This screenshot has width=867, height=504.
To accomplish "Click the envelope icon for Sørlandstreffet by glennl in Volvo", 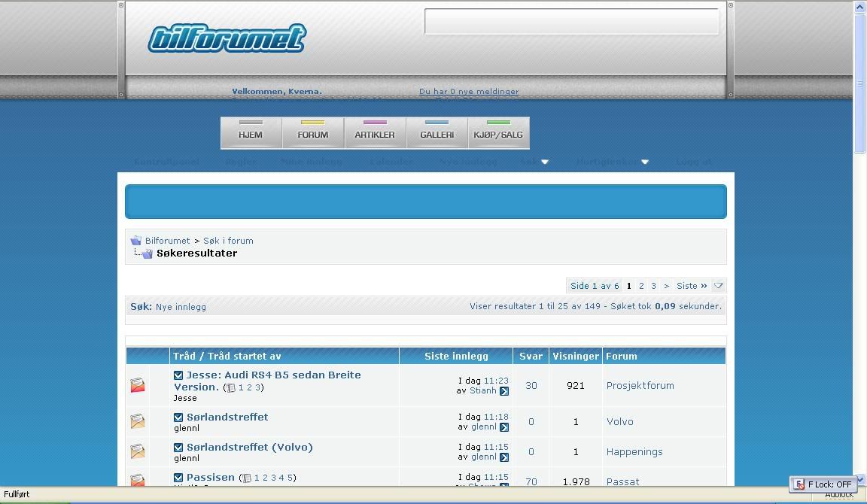I will [x=138, y=421].
